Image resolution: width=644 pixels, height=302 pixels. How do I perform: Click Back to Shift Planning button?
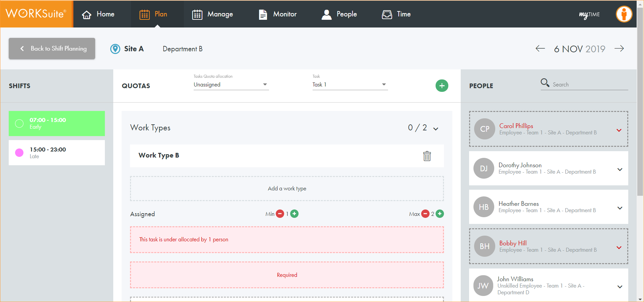(52, 49)
